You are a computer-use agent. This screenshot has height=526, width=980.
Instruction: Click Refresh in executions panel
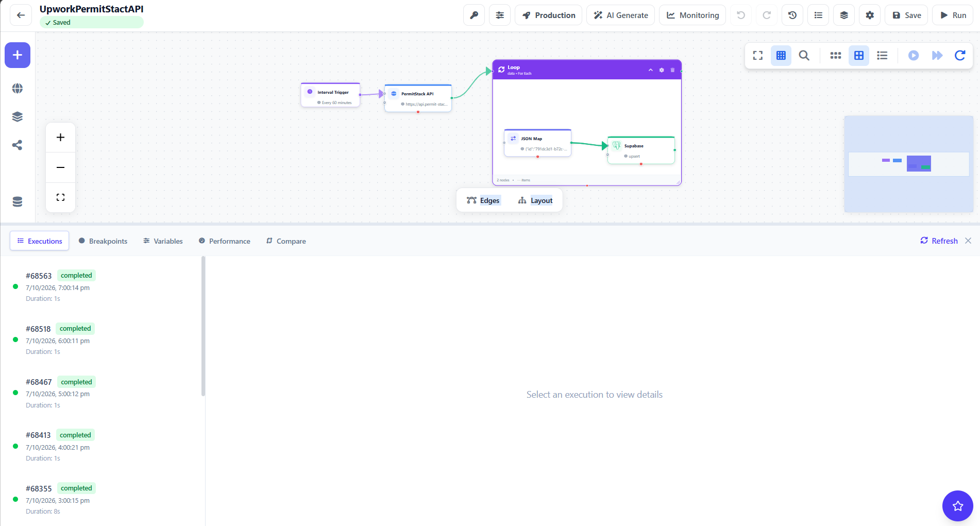[x=939, y=241]
